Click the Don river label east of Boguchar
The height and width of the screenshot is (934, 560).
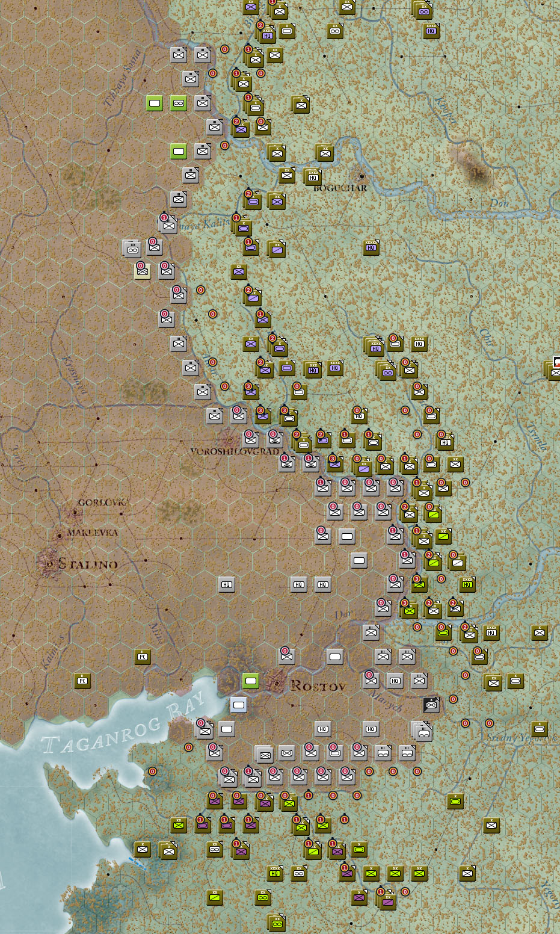(x=499, y=203)
